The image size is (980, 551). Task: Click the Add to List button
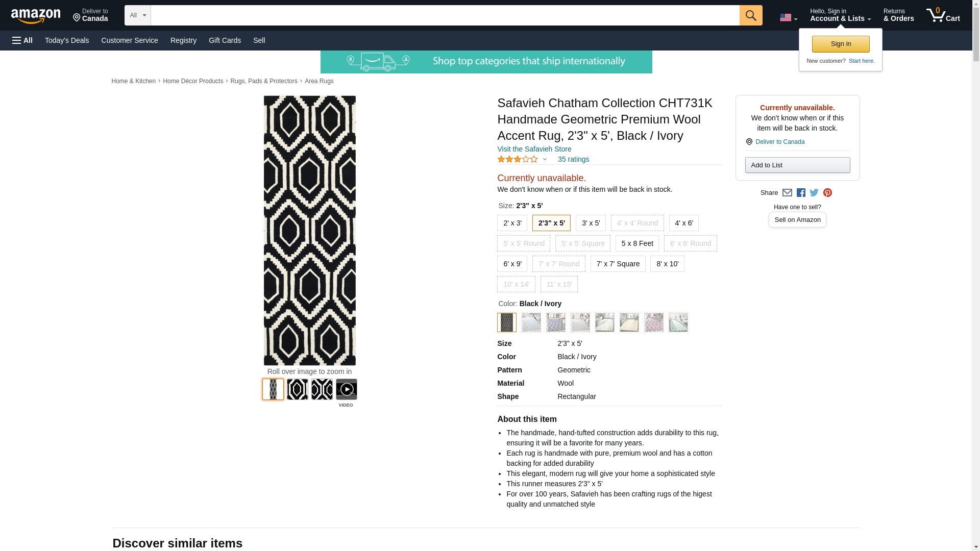tap(797, 165)
